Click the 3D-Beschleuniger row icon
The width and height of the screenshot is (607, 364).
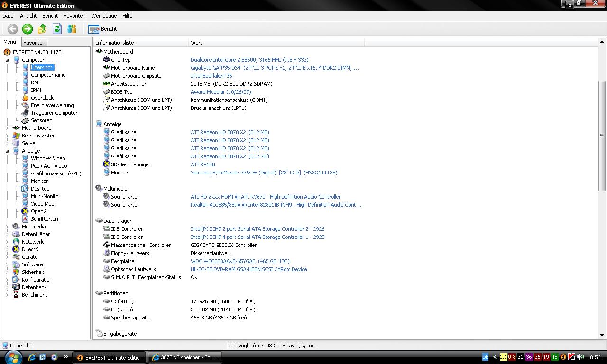pyautogui.click(x=106, y=164)
